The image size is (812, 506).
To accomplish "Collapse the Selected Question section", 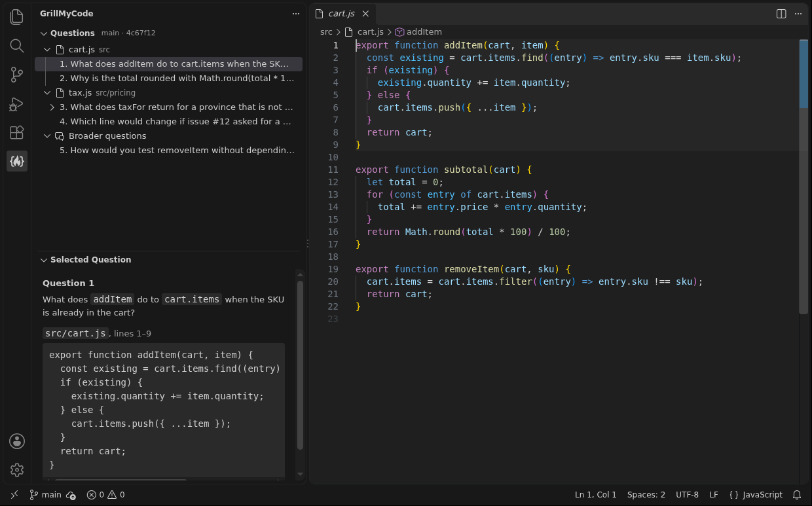I will pos(44,260).
